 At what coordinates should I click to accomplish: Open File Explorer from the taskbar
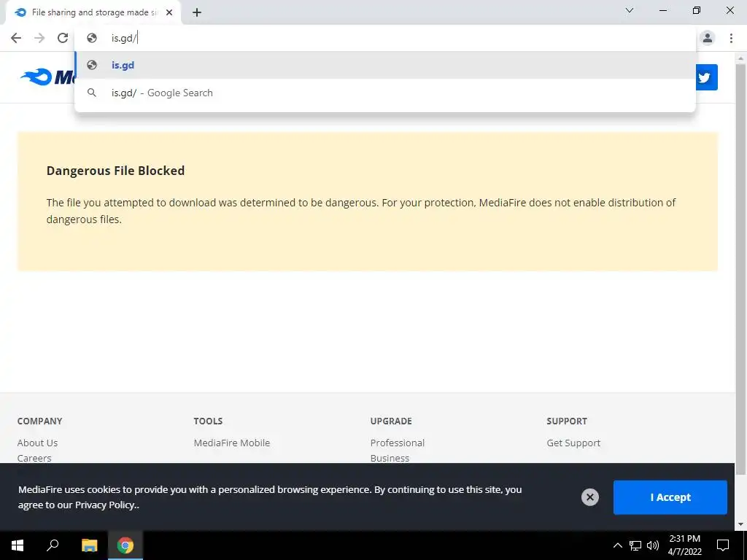tap(89, 545)
